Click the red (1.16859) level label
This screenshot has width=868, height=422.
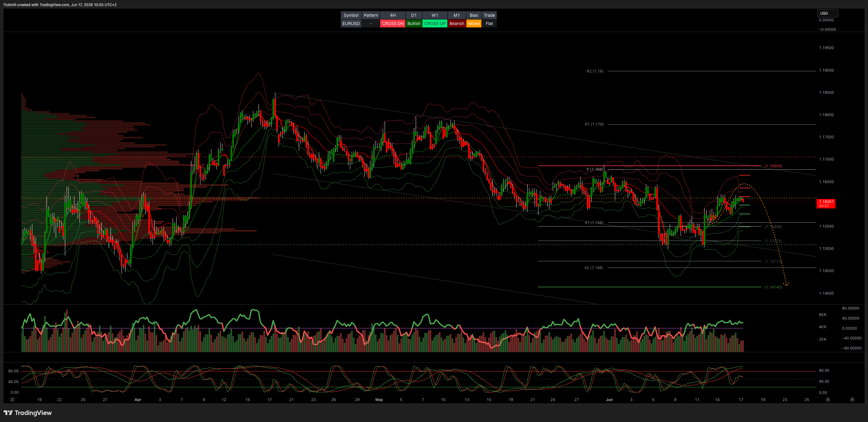773,166
